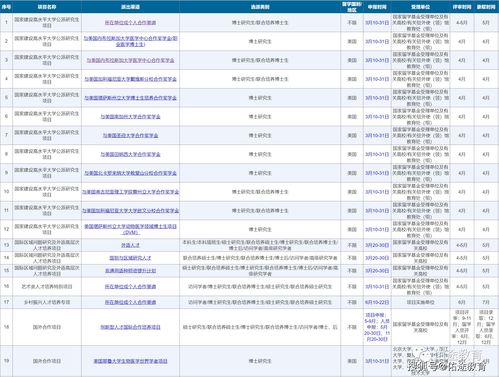Viewport: 499px width, 377px height.
Task: Click the 选派类别 column header
Action: pos(260,7)
